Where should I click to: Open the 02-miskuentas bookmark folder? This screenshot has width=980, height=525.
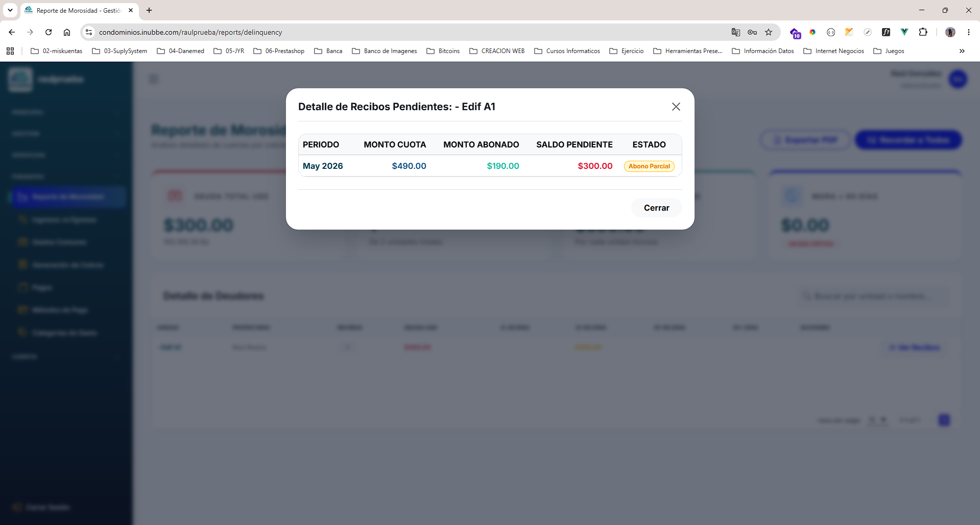pyautogui.click(x=57, y=51)
